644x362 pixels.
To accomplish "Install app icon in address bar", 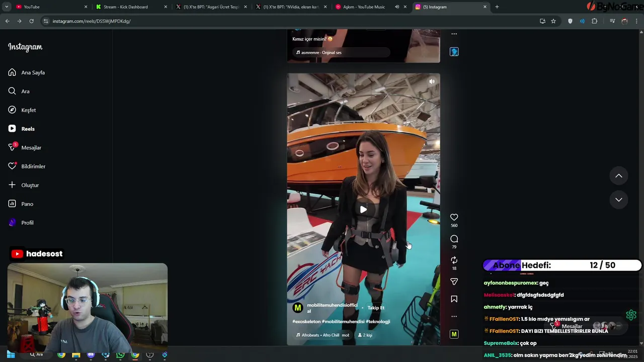I will tap(542, 21).
